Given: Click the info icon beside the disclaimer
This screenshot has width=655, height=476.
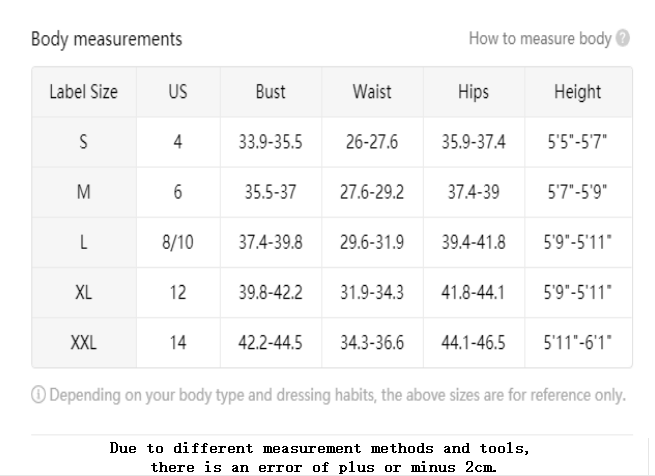Looking at the screenshot, I should coord(38,395).
